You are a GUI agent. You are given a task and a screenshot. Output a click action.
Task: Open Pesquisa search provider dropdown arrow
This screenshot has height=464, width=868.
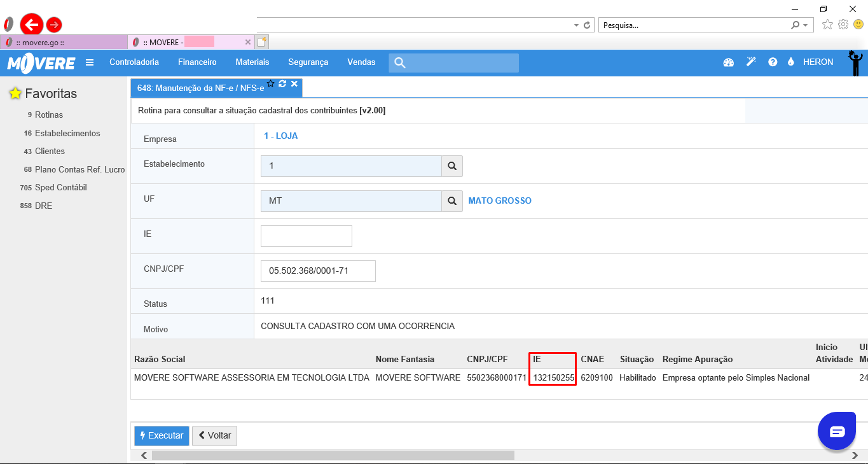coord(806,25)
